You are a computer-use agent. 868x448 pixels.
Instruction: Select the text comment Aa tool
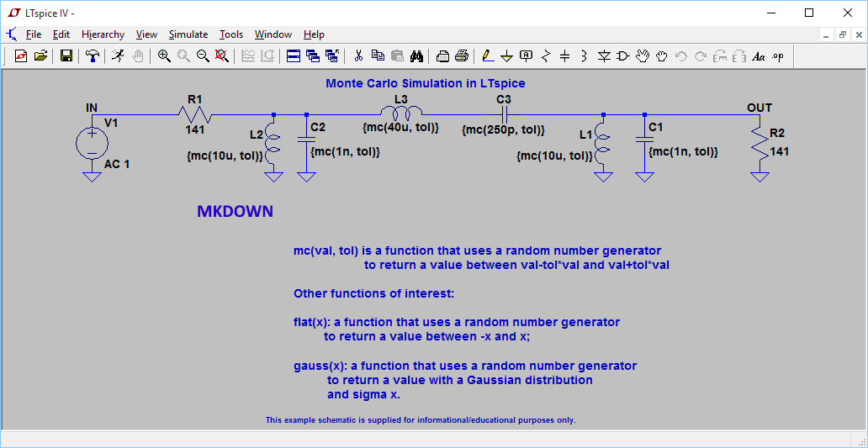point(759,55)
